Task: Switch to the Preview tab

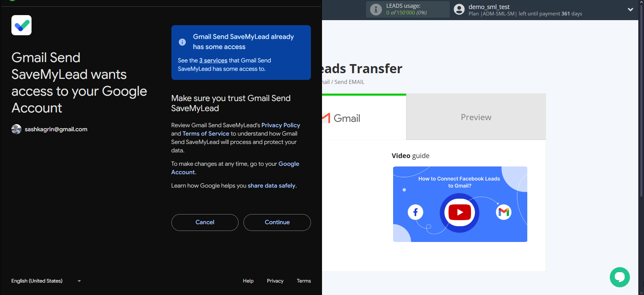Action: 476,117
